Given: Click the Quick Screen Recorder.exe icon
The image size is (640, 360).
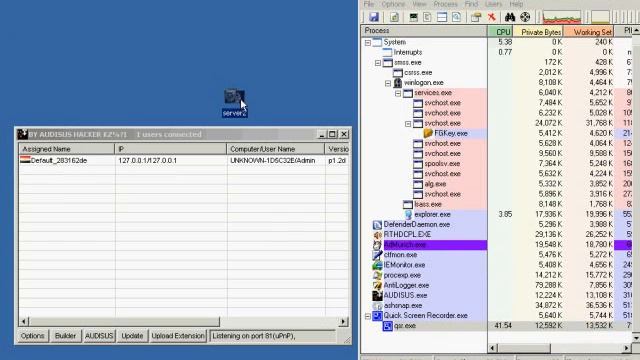Looking at the screenshot, I should [x=377, y=316].
